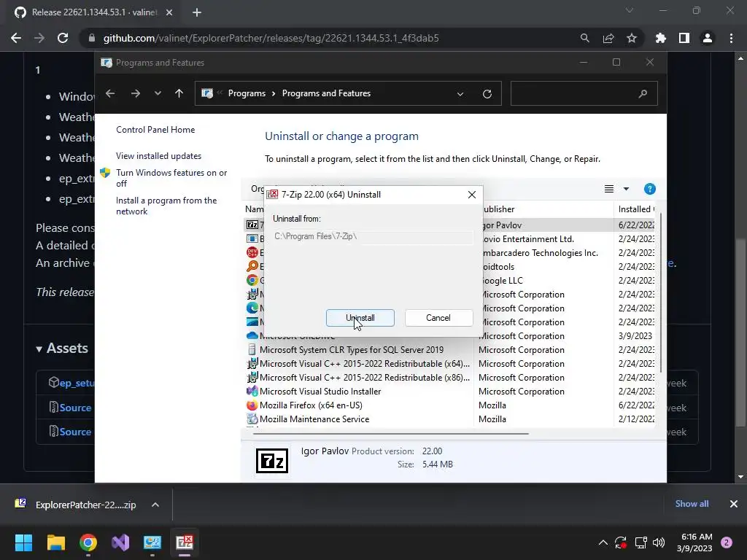Bookmark this page with the star icon

click(632, 38)
